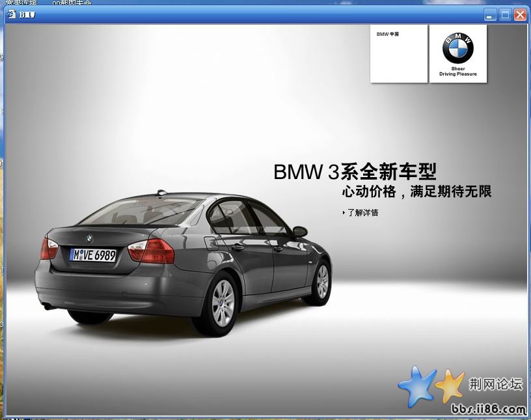The image size is (531, 420).
Task: Click the '了解详情' learn more link
Action: click(362, 212)
